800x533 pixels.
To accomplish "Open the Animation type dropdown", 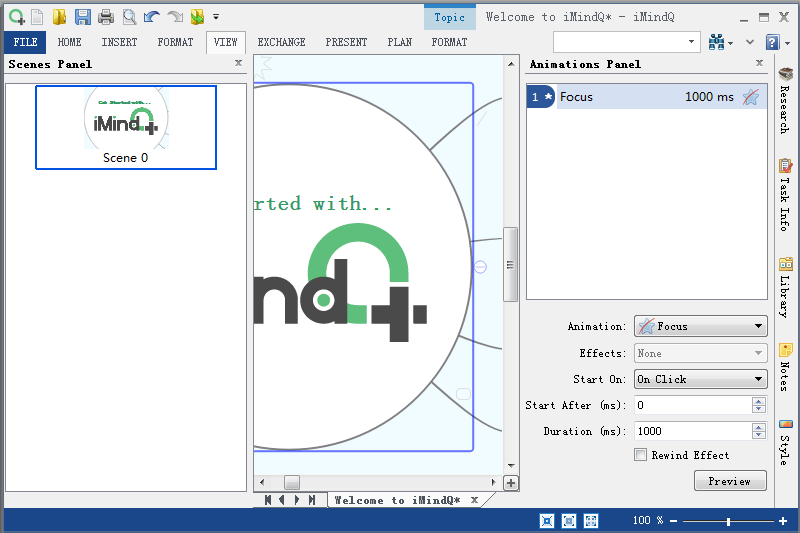I will [x=701, y=326].
